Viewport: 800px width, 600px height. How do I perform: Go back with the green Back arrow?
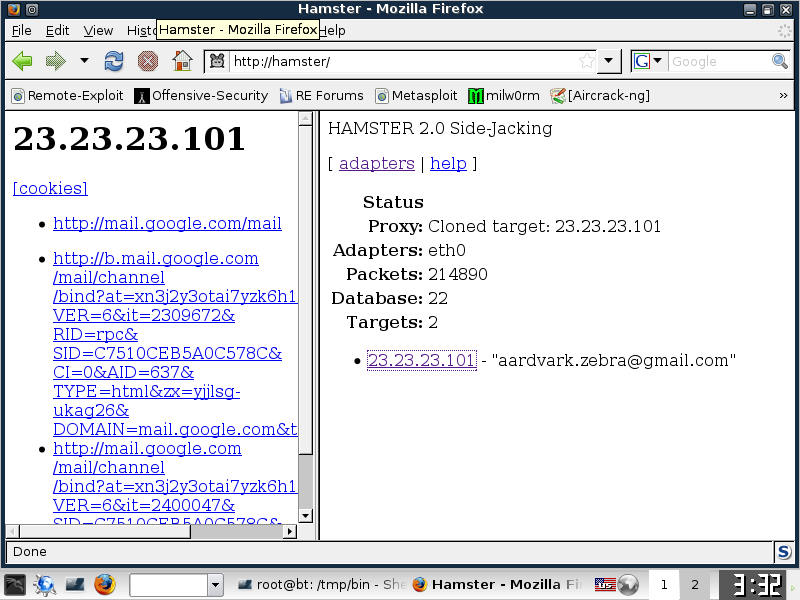tap(22, 61)
